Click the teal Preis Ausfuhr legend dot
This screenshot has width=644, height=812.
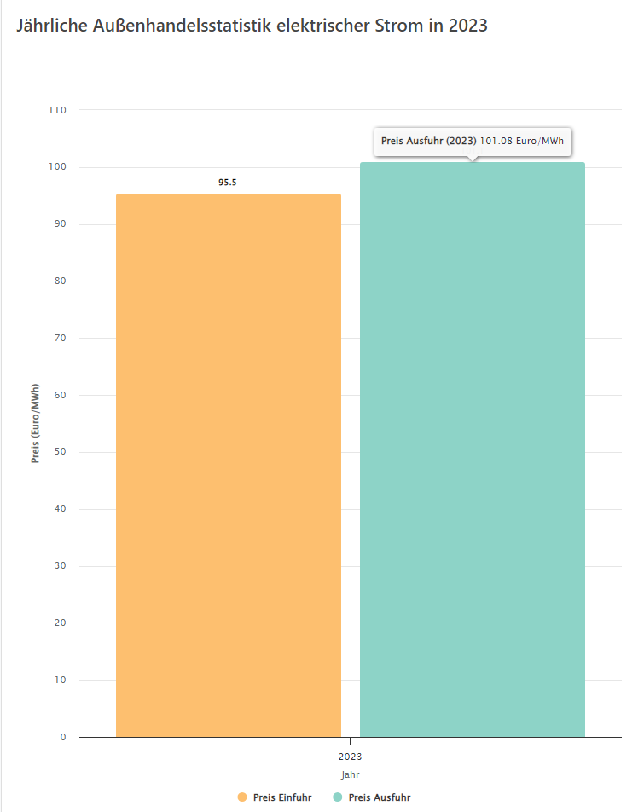click(x=338, y=797)
